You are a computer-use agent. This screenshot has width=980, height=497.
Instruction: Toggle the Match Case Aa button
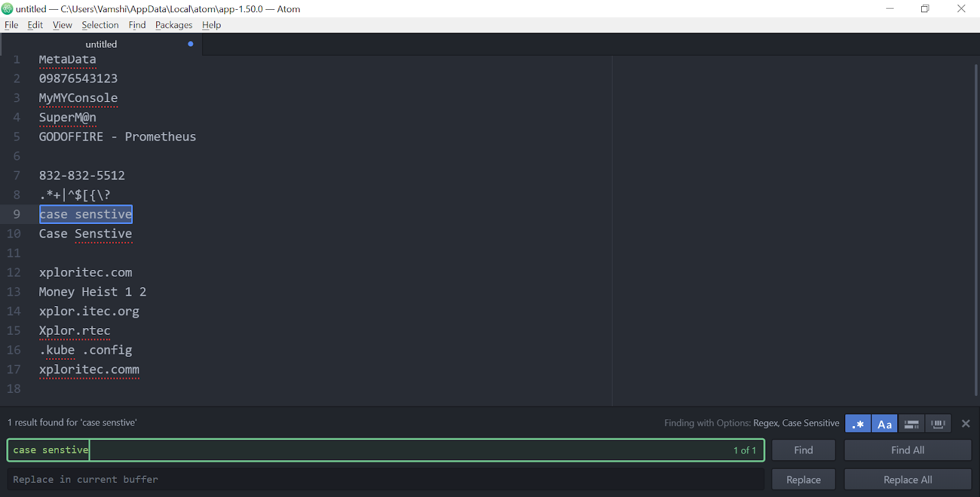coord(884,424)
